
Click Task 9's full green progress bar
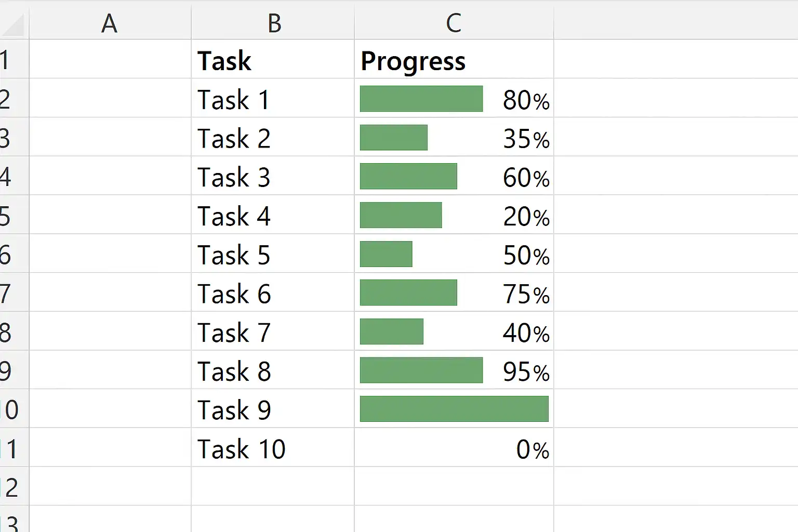(454, 409)
